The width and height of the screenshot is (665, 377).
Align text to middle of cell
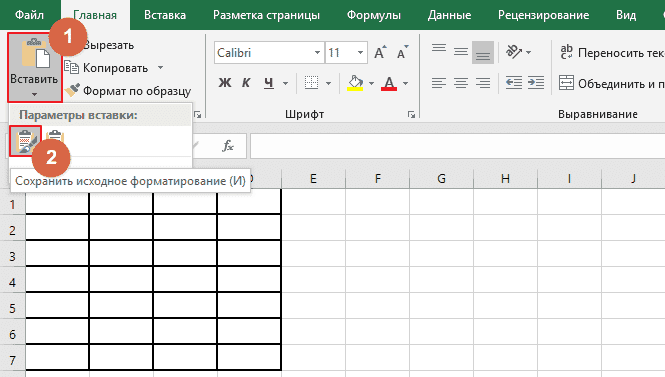pyautogui.click(x=461, y=52)
